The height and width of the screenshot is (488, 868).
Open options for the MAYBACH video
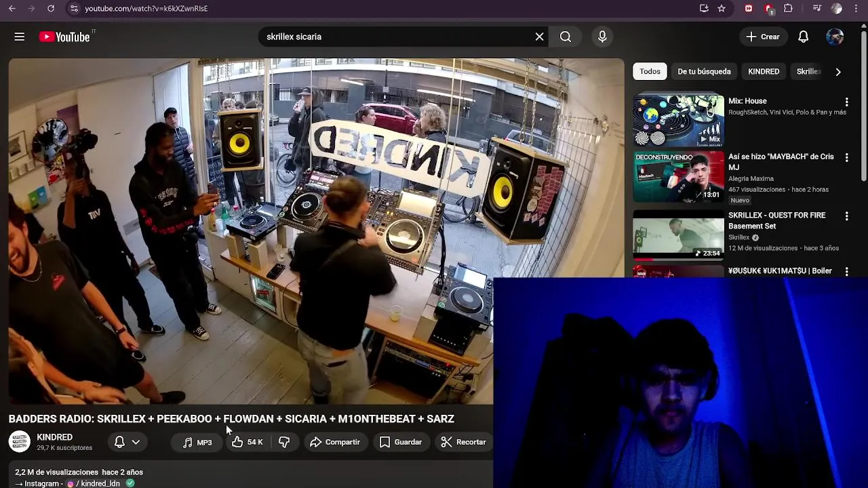(846, 157)
